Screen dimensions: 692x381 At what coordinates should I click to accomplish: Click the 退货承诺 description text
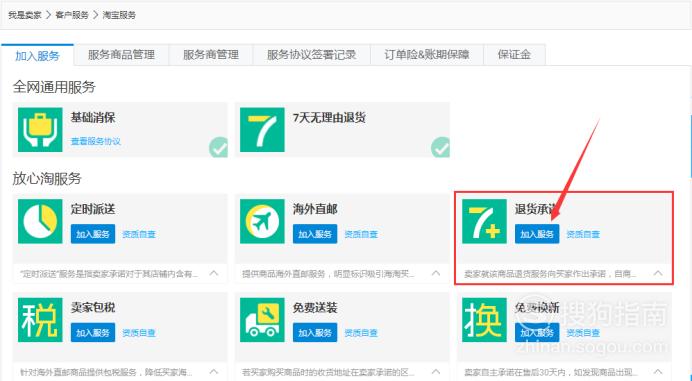(x=550, y=274)
